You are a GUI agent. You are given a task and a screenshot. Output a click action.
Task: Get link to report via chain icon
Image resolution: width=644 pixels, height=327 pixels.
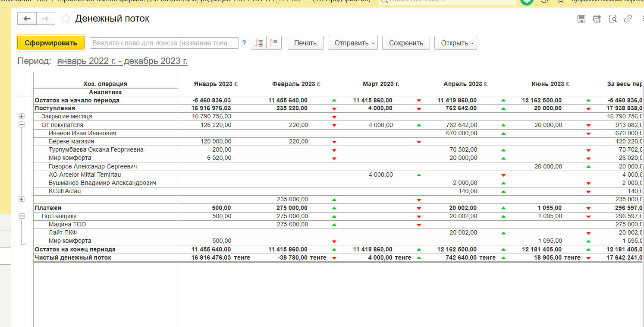[x=628, y=19]
